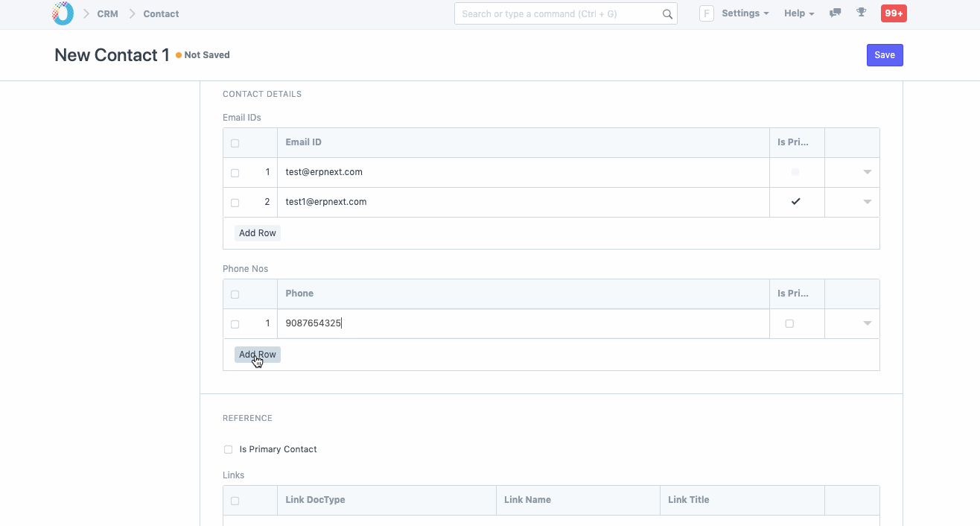Click the phone field containing 9087654325
The image size is (980, 526).
coord(524,323)
